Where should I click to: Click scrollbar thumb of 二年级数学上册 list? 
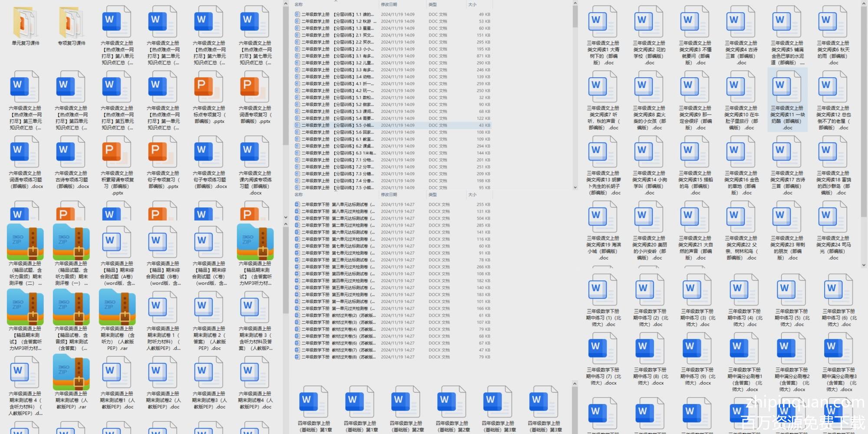[575, 17]
